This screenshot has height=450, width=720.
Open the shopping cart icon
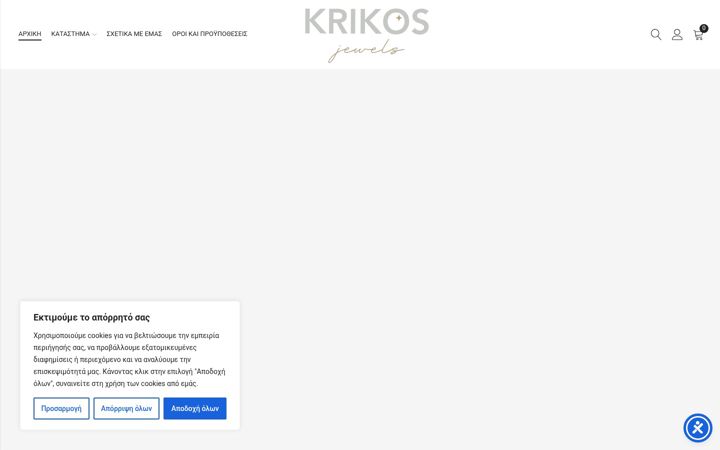coord(698,35)
